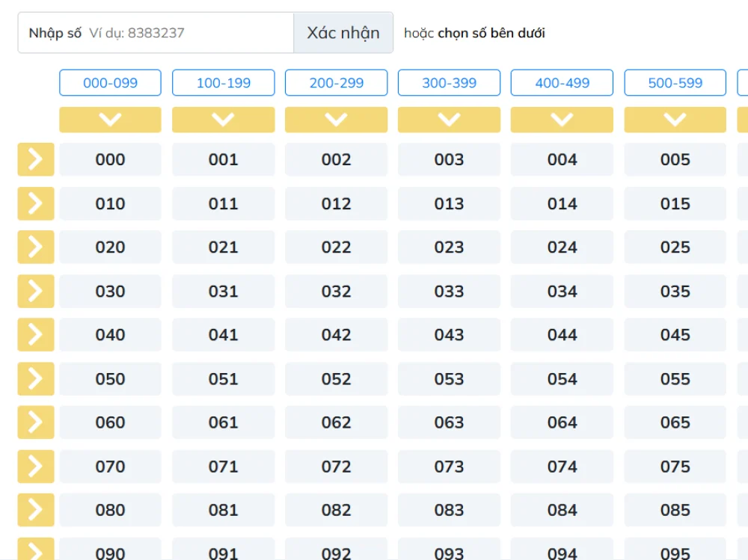Select the 300-399 range tab
748x560 pixels.
(449, 82)
